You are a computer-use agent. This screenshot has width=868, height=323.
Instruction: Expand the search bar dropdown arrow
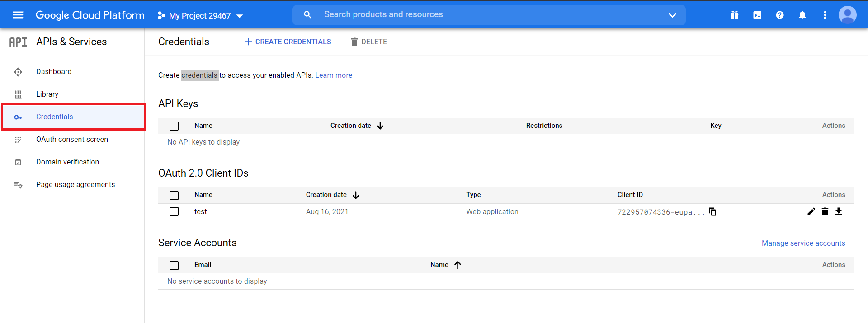pyautogui.click(x=672, y=15)
